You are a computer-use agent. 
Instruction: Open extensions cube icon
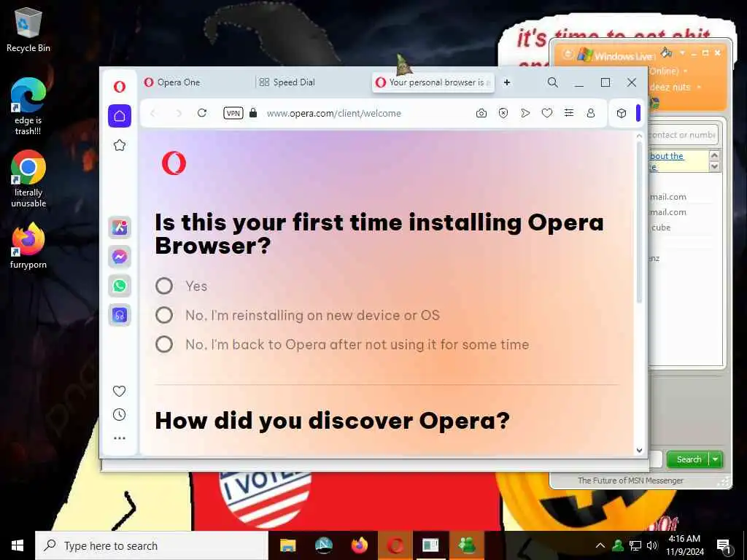click(622, 113)
